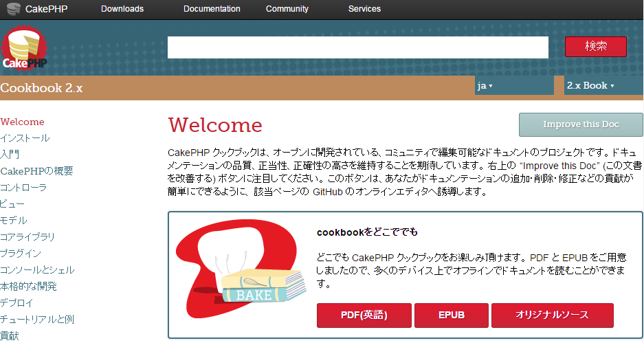This screenshot has height=343, width=644.
Task: Open the Documentation menu
Action: click(x=212, y=9)
